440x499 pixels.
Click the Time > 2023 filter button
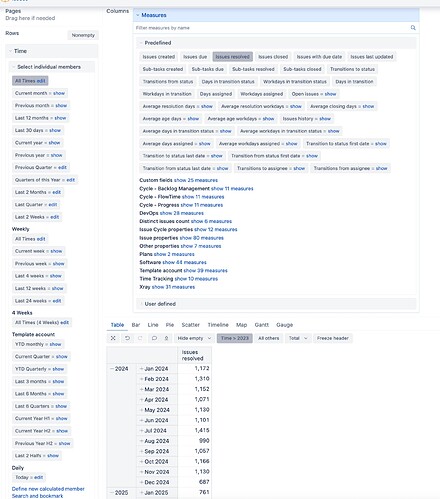235,338
